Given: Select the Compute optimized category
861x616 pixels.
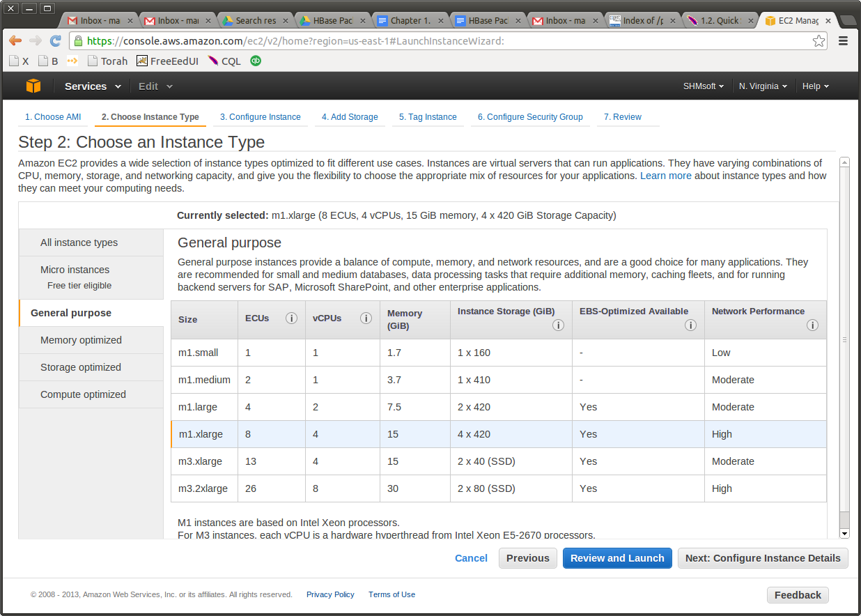Looking at the screenshot, I should tap(91, 394).
